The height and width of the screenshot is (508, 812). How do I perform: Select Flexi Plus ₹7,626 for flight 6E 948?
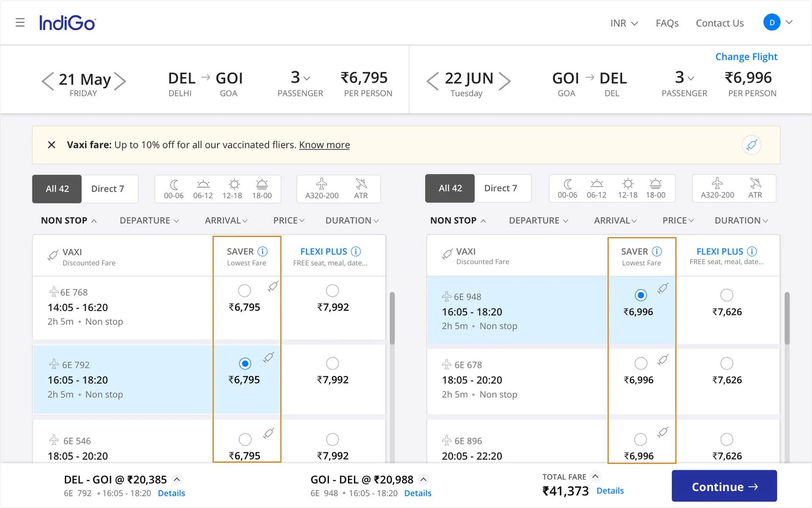[x=726, y=295]
